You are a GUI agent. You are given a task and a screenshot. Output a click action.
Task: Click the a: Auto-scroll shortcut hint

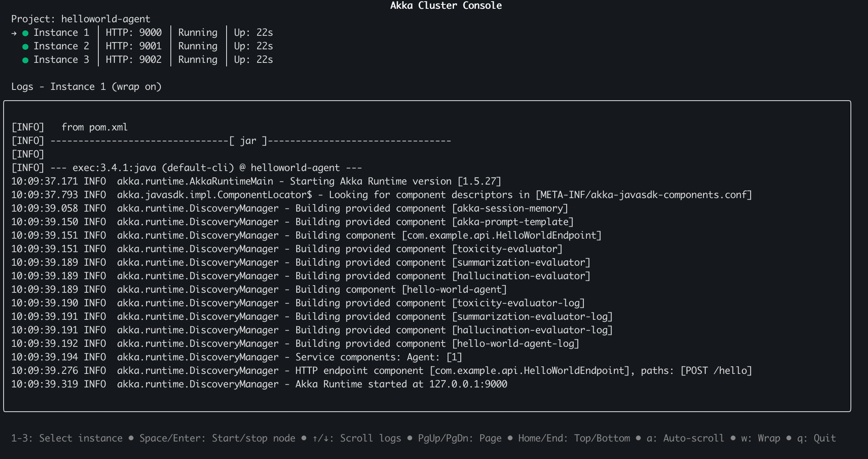[x=685, y=438]
